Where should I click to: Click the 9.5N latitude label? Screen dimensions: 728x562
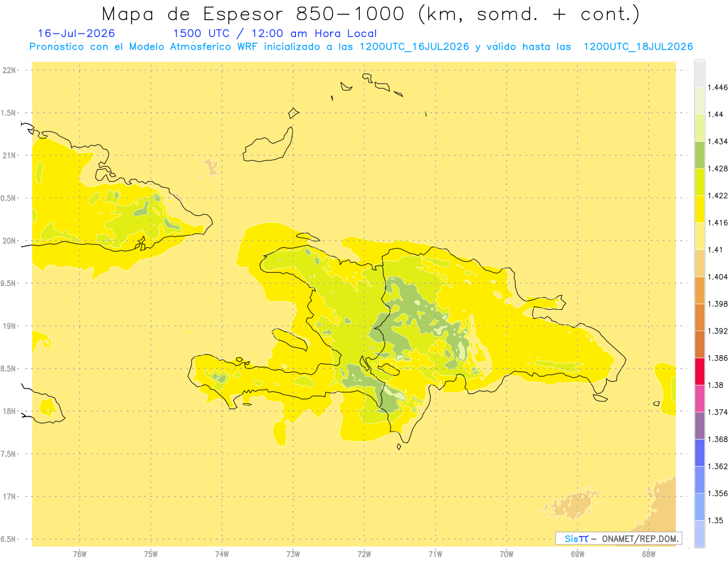(8, 284)
